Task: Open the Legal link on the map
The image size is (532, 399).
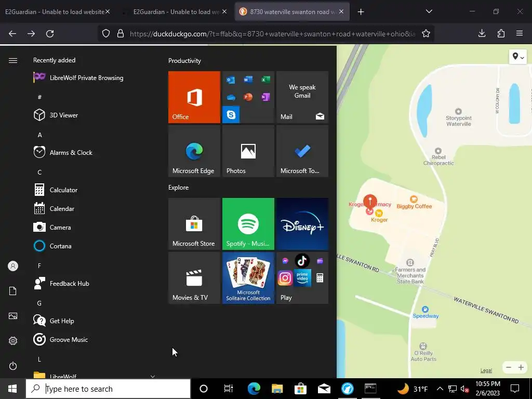Action: 486,370
